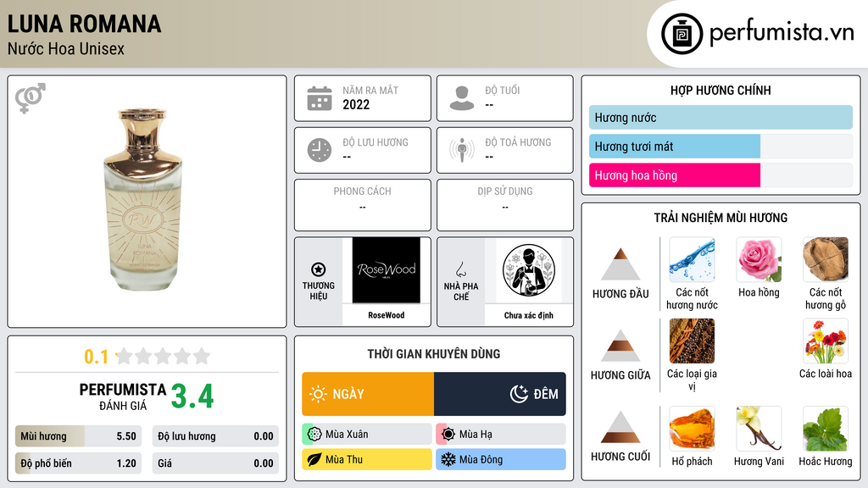Click the RoseWood brand name link
Screen dimensions: 868x488
pyautogui.click(x=387, y=315)
